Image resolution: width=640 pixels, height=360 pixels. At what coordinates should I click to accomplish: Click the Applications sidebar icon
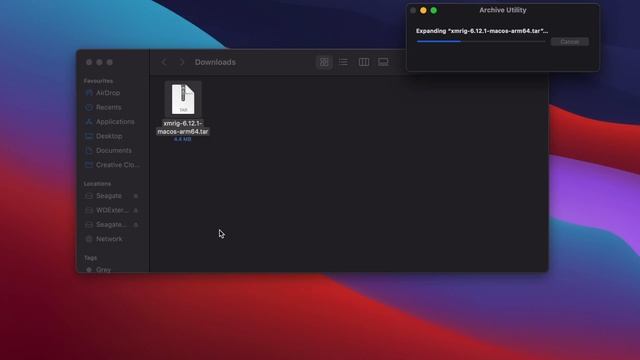click(89, 122)
